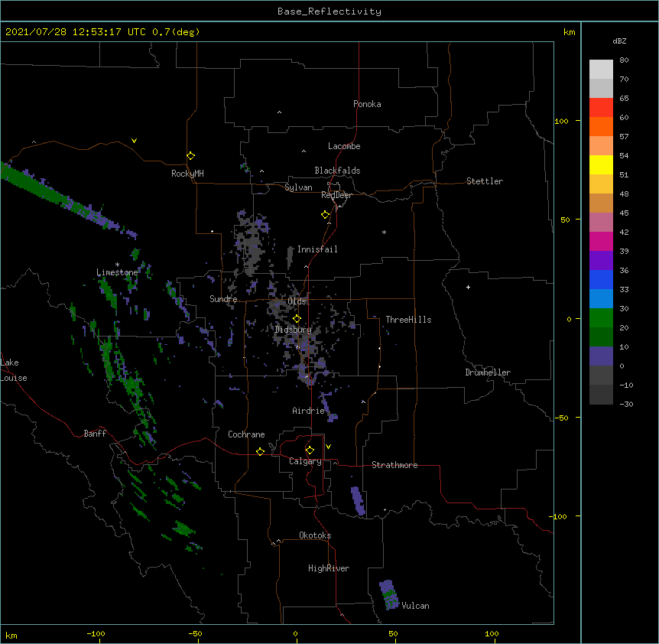The image size is (659, 644).
Task: Click the yellow V marker northwest of RockyMH
Action: point(134,141)
